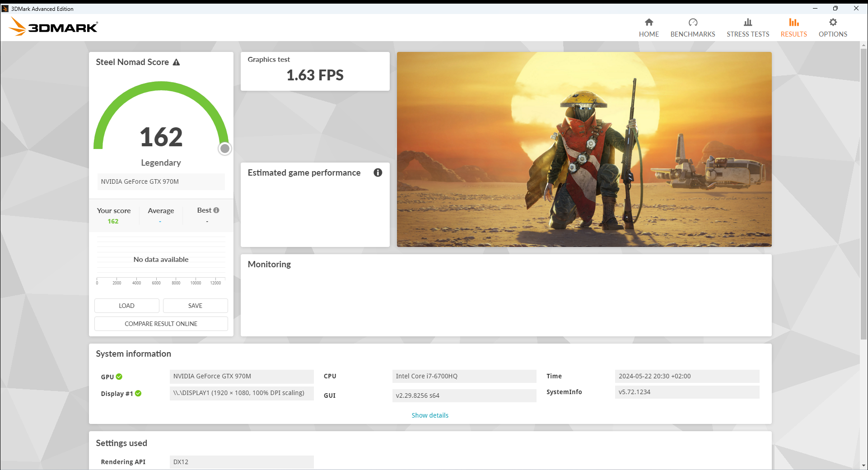Open the Home icon in navigation
868x470 pixels.
click(649, 22)
